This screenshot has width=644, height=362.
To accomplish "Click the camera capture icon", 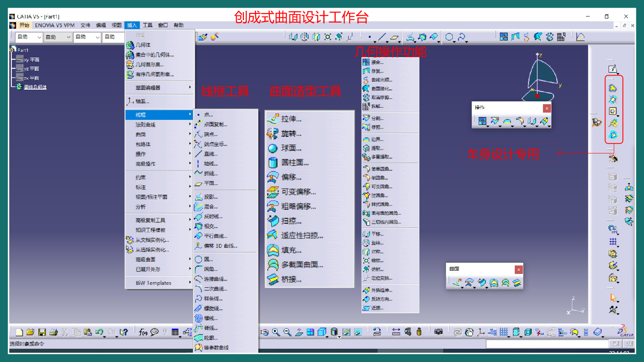I will point(438,332).
